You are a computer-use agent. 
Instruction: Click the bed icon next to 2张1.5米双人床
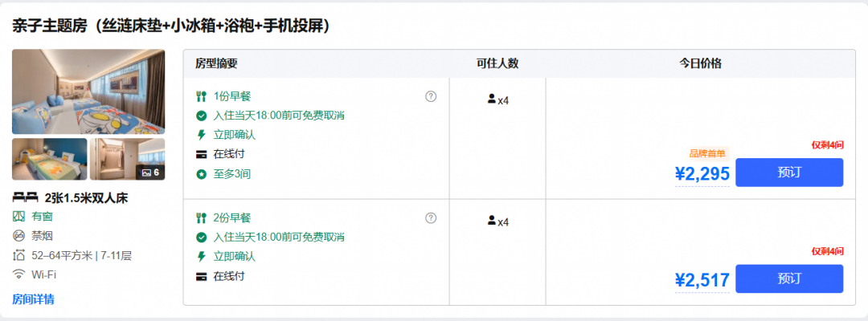tap(25, 197)
